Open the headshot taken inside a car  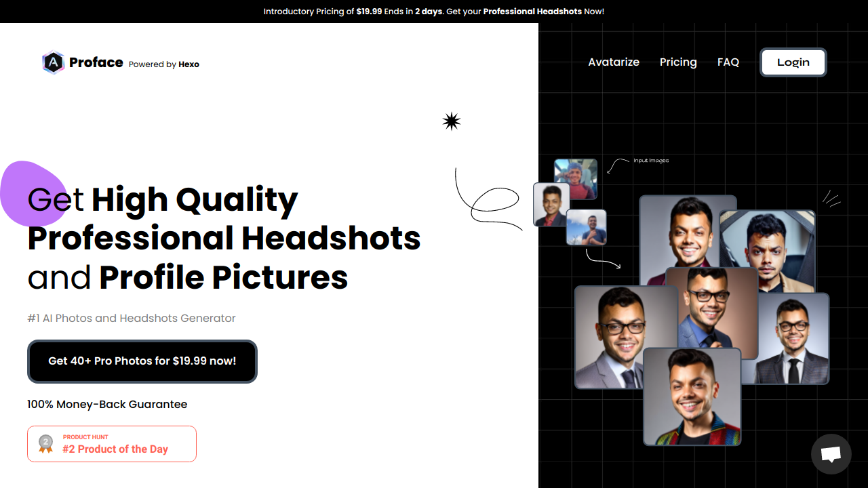(x=768, y=251)
